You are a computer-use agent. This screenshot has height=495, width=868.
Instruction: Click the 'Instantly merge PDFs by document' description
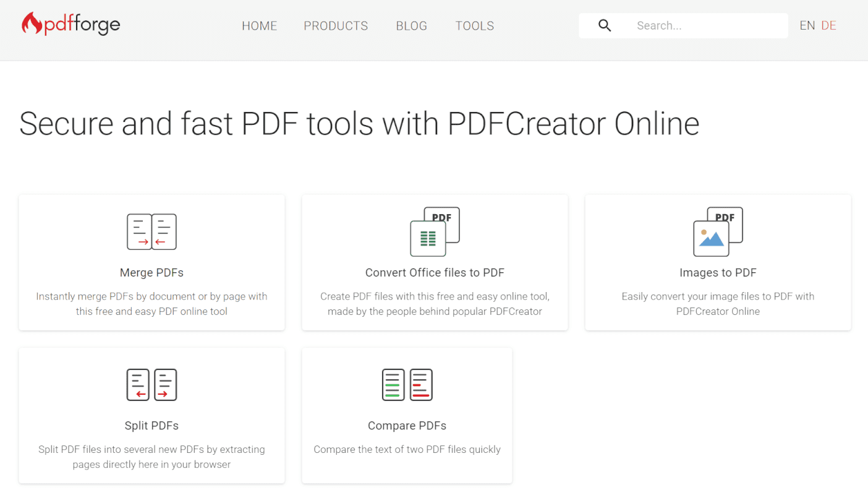coord(152,304)
